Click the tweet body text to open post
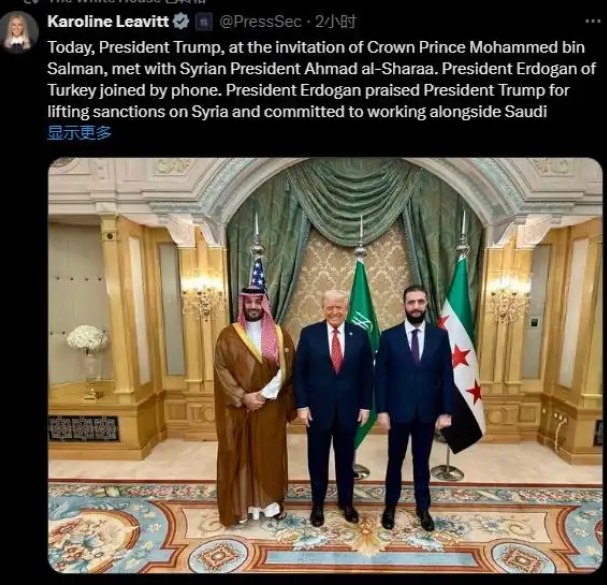The image size is (607, 585). click(321, 79)
